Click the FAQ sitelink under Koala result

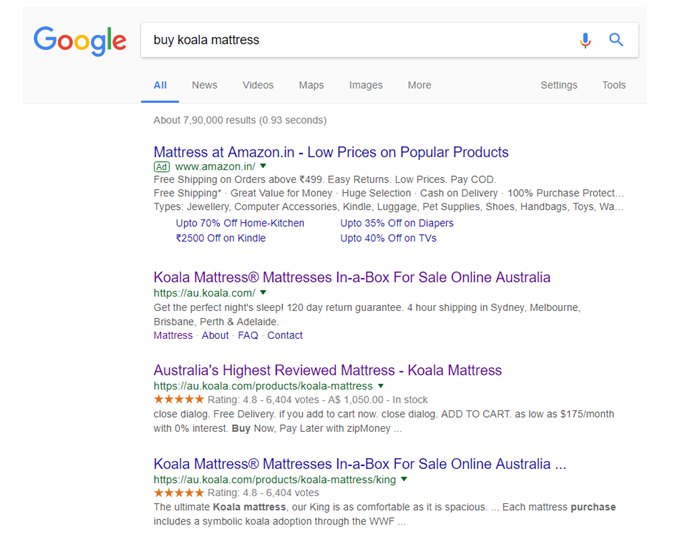[248, 336]
